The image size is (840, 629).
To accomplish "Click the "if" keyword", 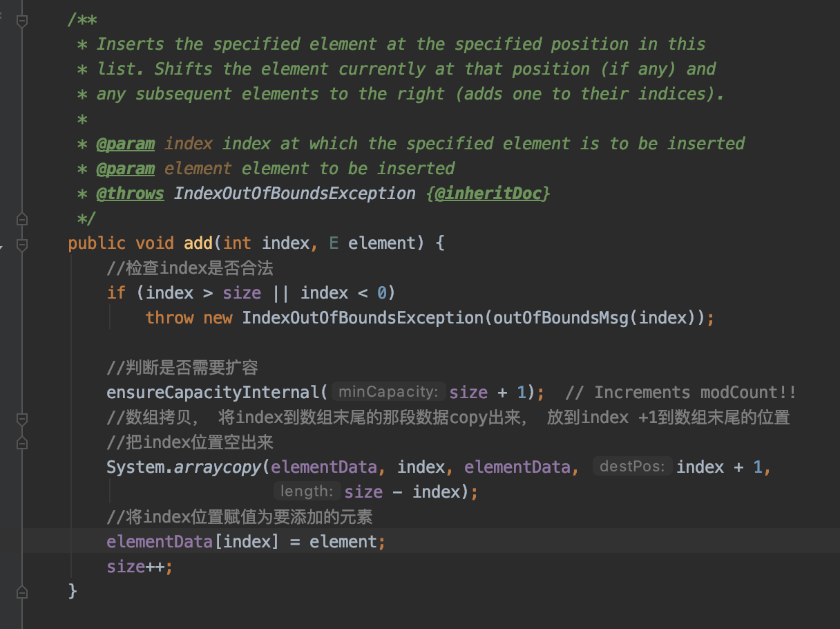I will 116,293.
